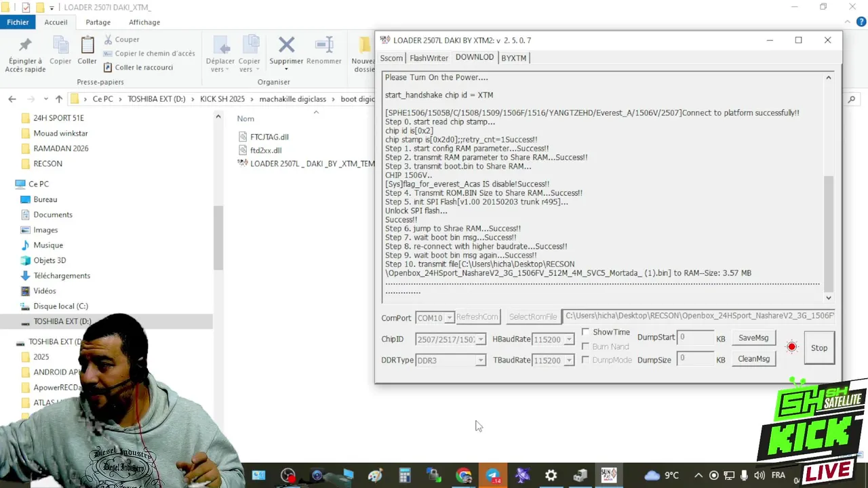Open RAMADAN 2026 folder in sidebar

[61, 148]
